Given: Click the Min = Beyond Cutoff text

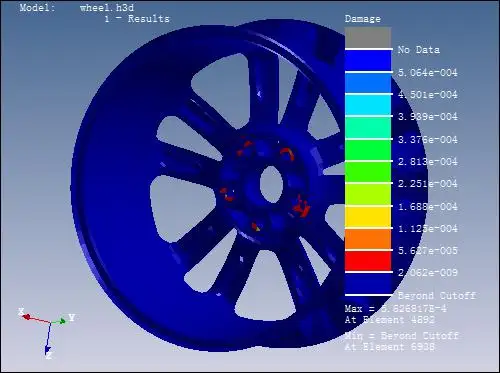Looking at the screenshot, I should click(402, 336).
